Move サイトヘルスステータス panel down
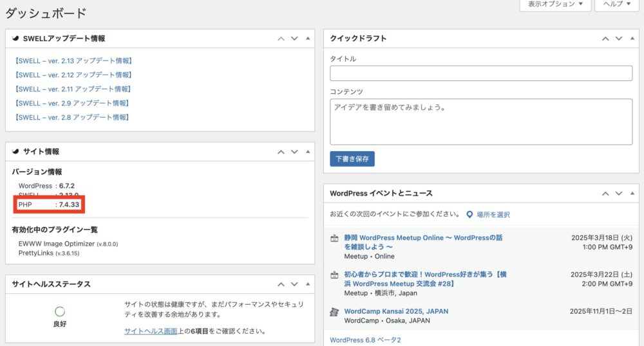 coord(294,284)
